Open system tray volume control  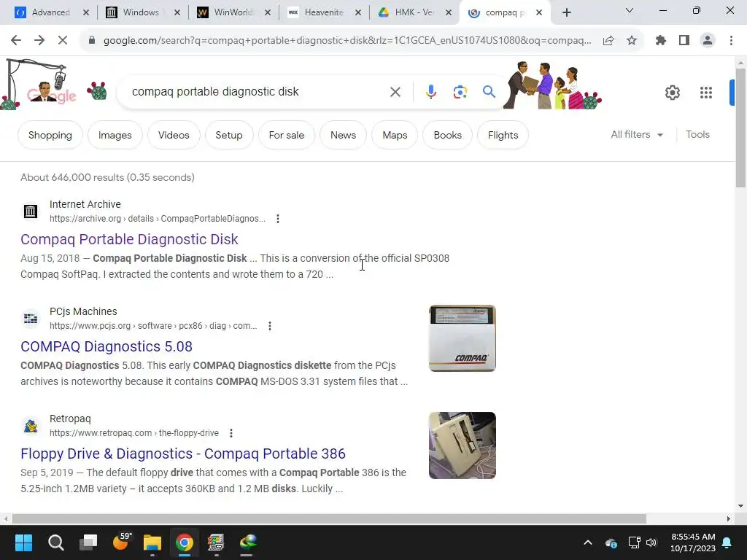pyautogui.click(x=651, y=542)
